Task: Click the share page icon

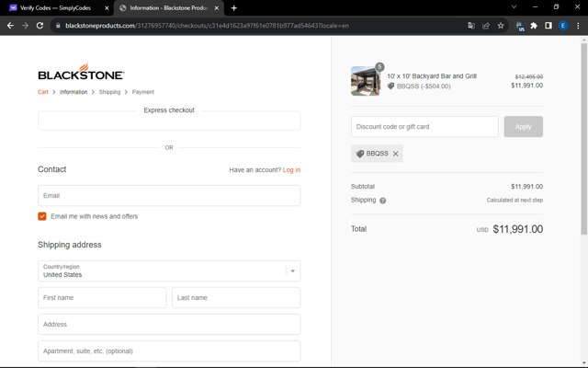Action: coord(486,26)
